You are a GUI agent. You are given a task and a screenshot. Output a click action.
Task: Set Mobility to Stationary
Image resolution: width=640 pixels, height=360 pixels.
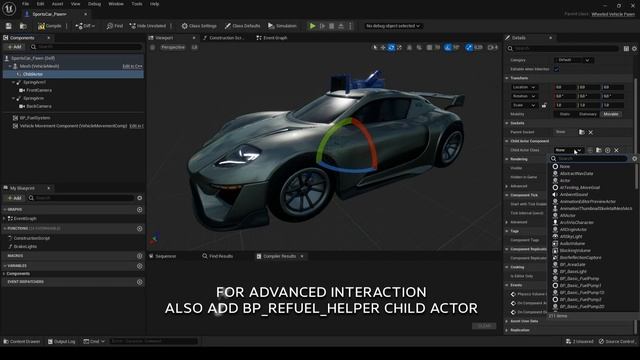click(588, 114)
